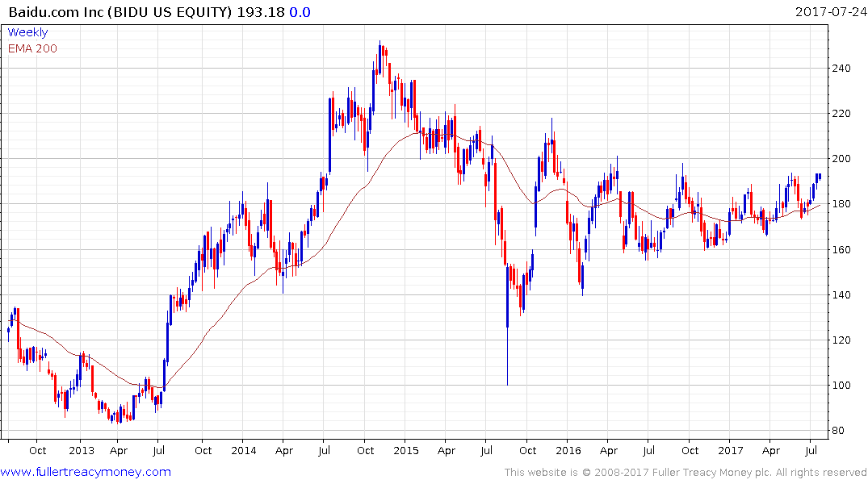Click the 100 price axis label
The height and width of the screenshot is (484, 868).
pyautogui.click(x=841, y=385)
